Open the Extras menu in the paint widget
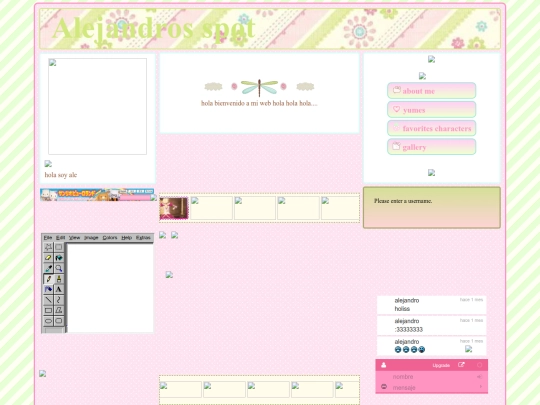The height and width of the screenshot is (405, 540). 143,238
